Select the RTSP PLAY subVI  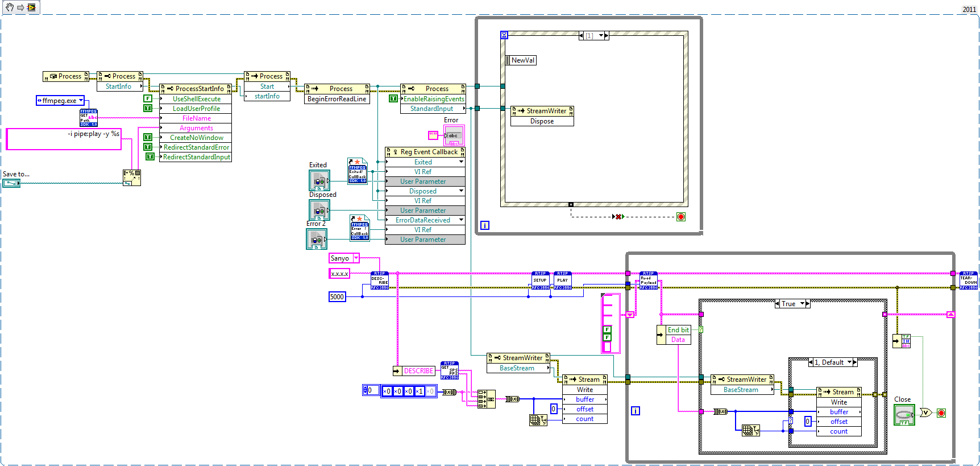tap(563, 281)
